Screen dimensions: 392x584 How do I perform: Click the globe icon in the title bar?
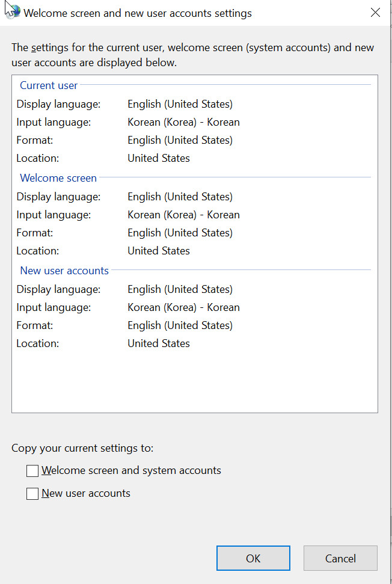(13, 11)
